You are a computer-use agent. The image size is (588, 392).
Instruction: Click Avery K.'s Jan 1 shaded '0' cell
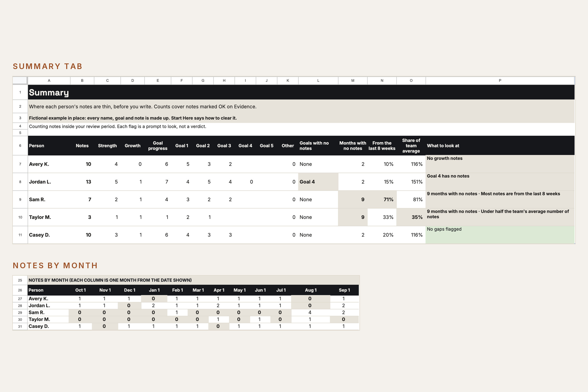click(x=154, y=299)
